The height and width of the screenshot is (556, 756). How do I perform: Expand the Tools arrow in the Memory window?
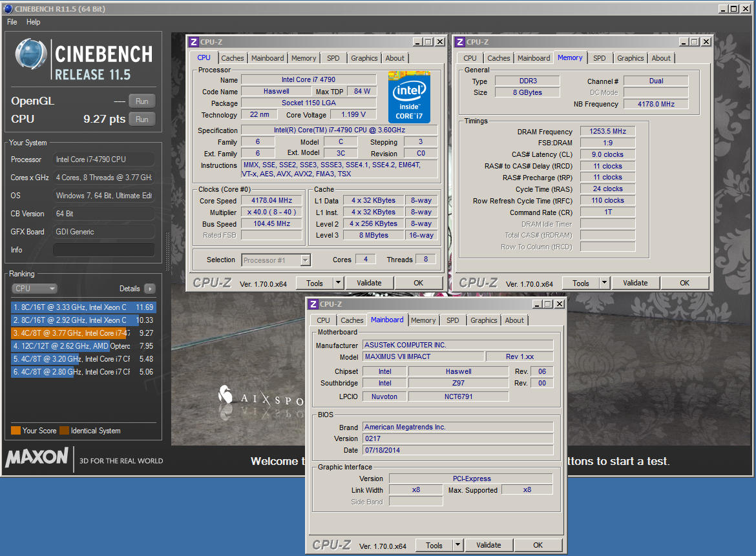click(x=605, y=283)
